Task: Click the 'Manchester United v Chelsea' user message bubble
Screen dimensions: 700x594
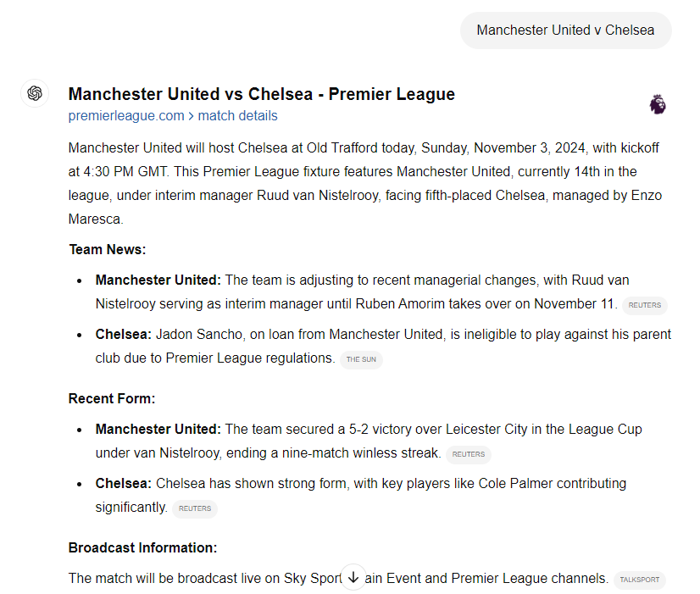Action: click(565, 31)
